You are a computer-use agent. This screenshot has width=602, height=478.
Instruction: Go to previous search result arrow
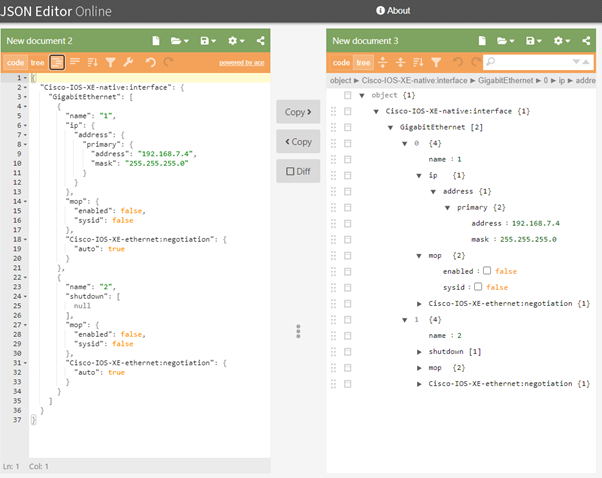tap(586, 62)
